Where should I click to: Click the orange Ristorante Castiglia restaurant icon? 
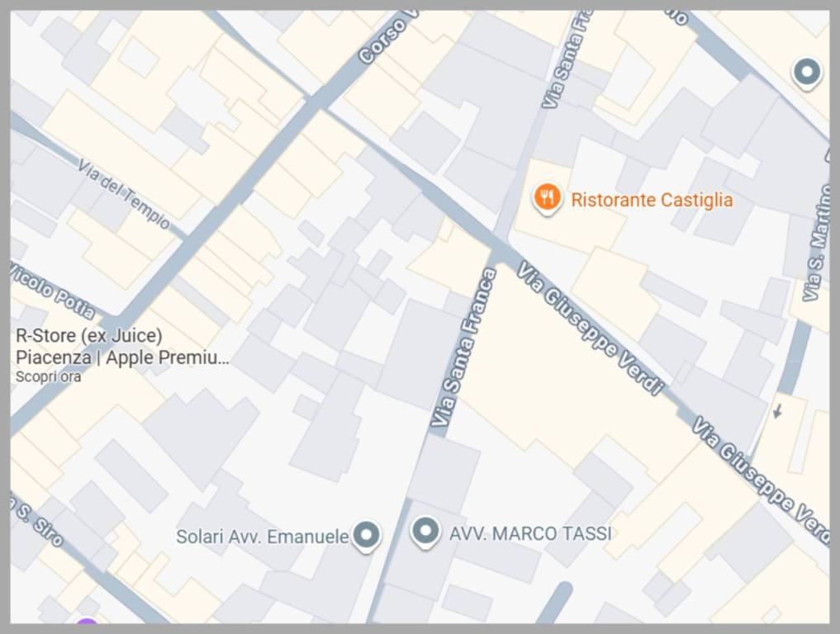point(547,199)
